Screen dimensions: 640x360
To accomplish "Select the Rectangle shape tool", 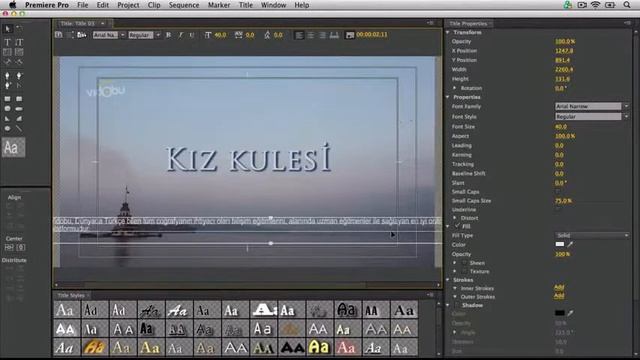I will tap(7, 99).
